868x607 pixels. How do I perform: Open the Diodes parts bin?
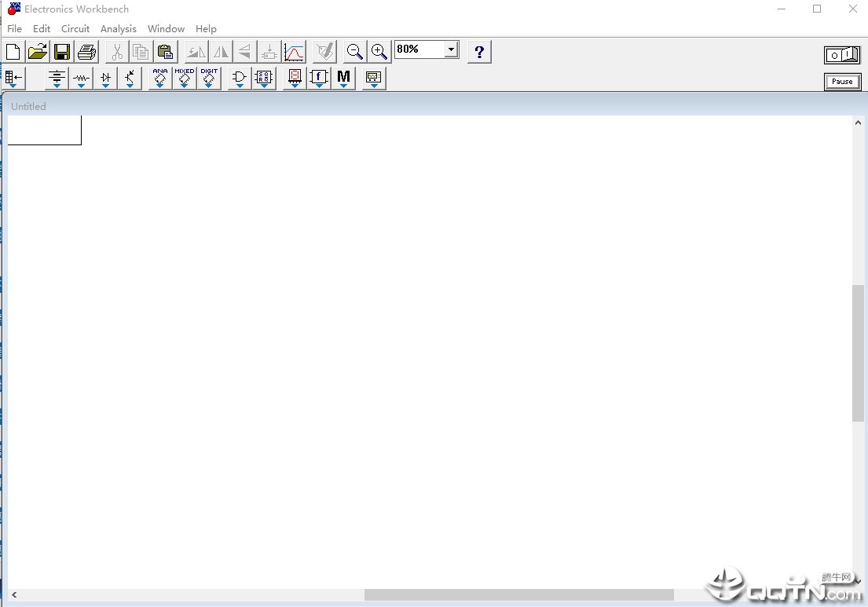coord(105,78)
